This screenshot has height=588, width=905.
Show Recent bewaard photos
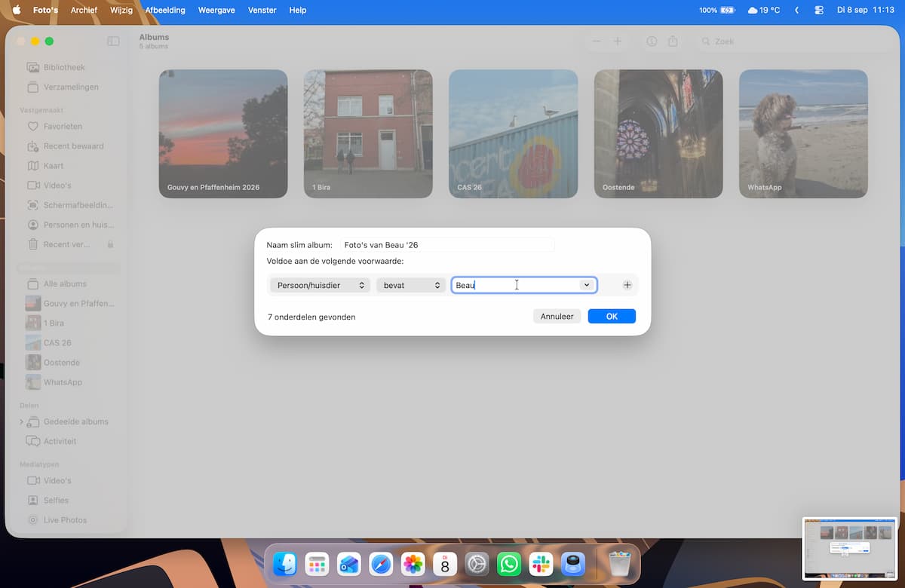(x=73, y=146)
